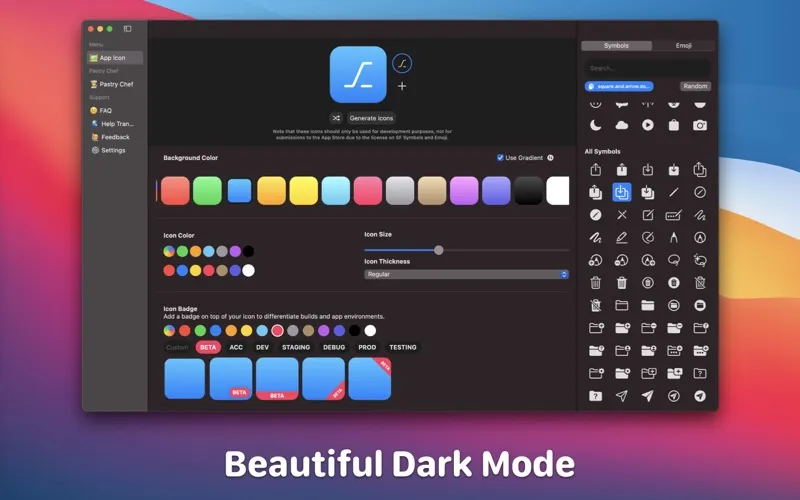
Task: Click the Custom badge label field
Action: pyautogui.click(x=178, y=347)
